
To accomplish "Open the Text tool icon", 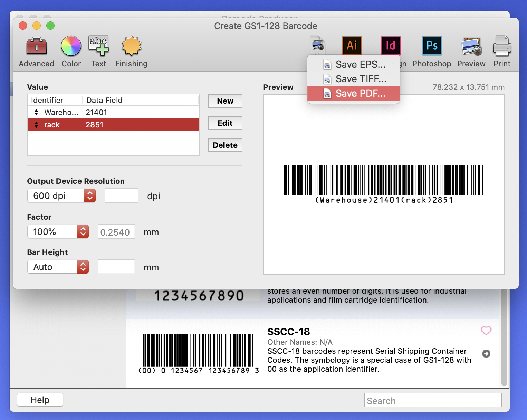I will (99, 46).
